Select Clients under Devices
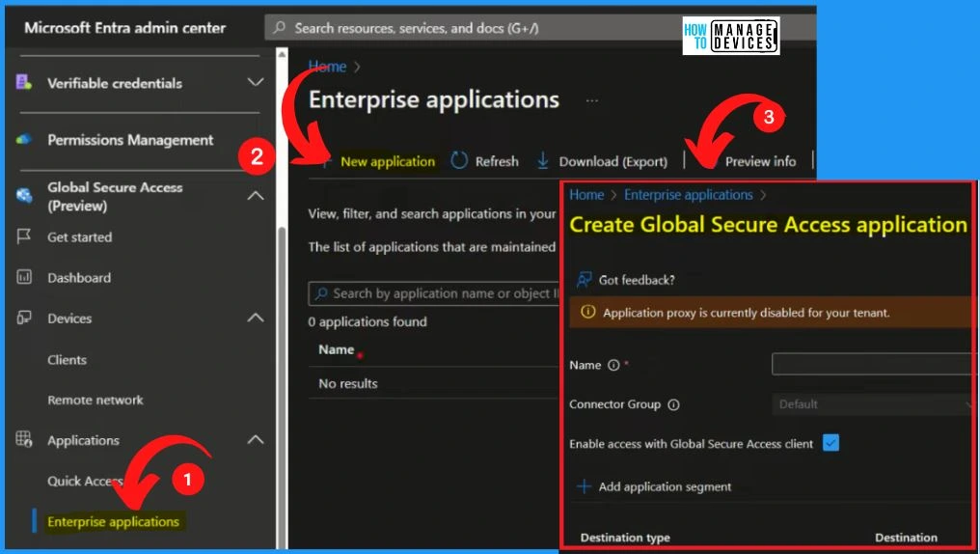The width and height of the screenshot is (980, 554). pyautogui.click(x=67, y=360)
